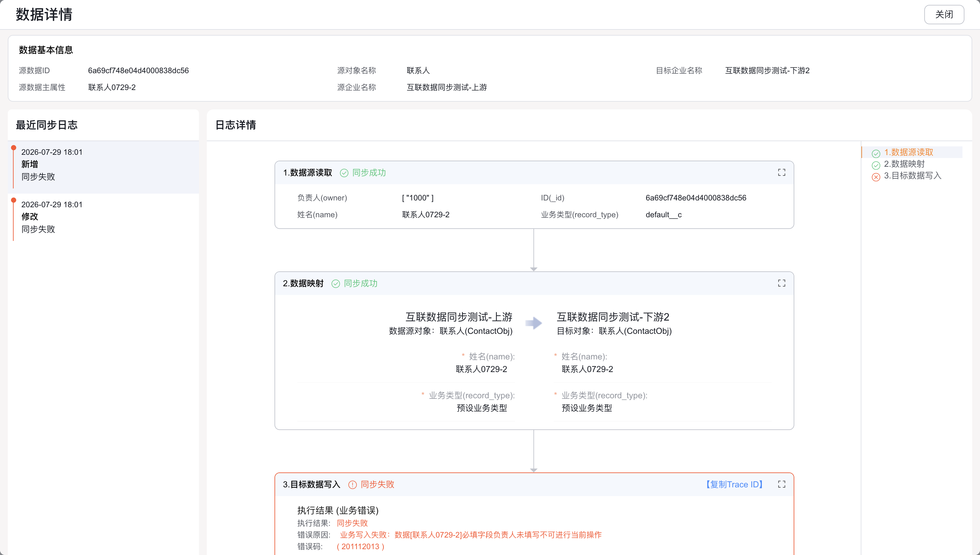Click the 数据源对象：联系人(ContactObj) label

(x=450, y=331)
